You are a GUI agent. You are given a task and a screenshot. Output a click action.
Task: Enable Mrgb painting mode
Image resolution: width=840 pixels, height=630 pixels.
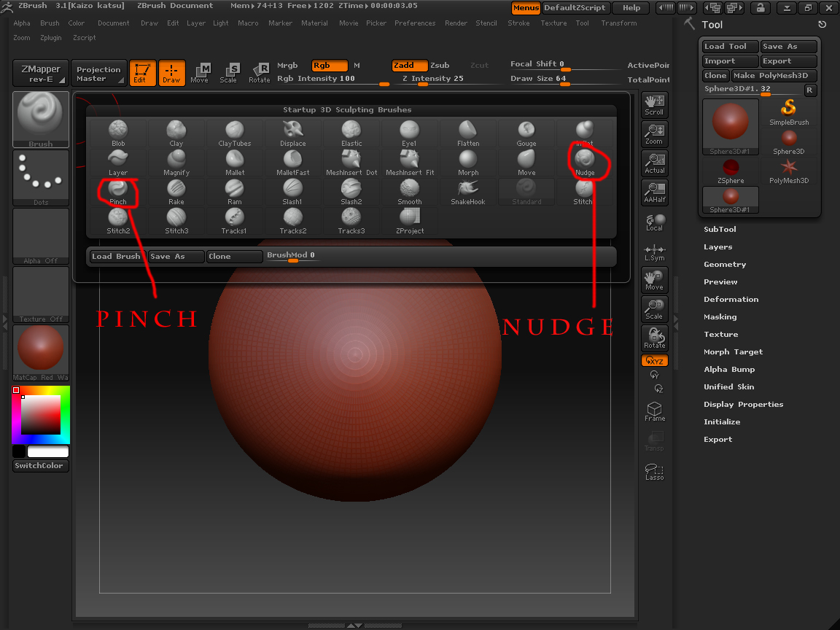pos(287,66)
